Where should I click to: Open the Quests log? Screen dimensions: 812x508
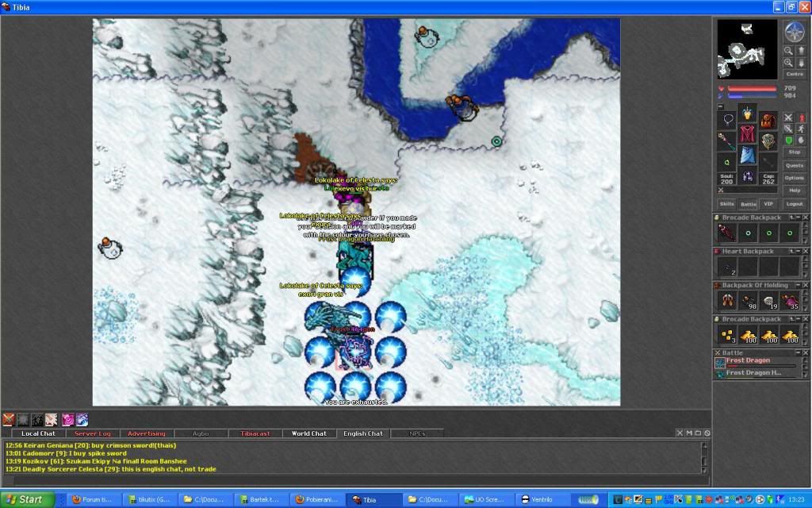[x=795, y=165]
